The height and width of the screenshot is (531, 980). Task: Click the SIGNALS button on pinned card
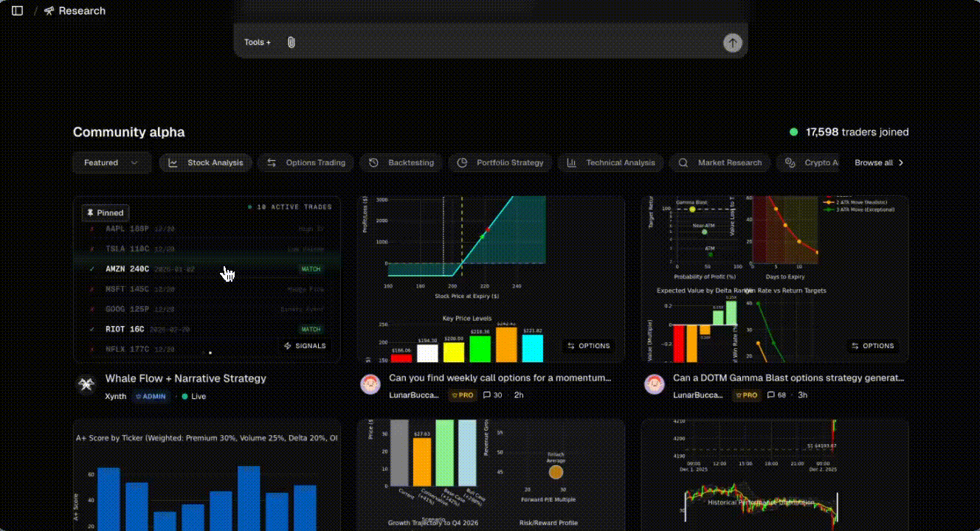(305, 346)
